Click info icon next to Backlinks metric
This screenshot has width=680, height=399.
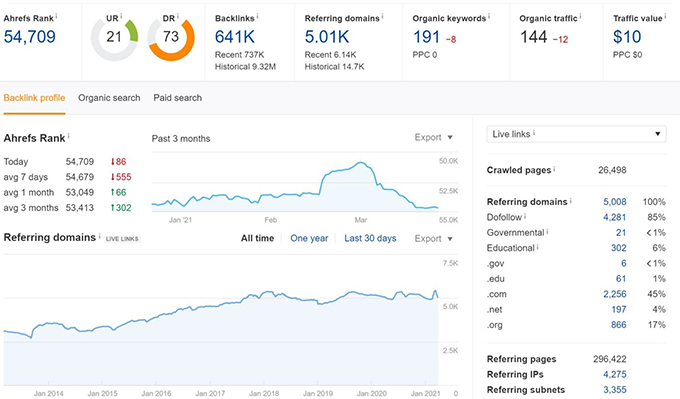point(257,16)
